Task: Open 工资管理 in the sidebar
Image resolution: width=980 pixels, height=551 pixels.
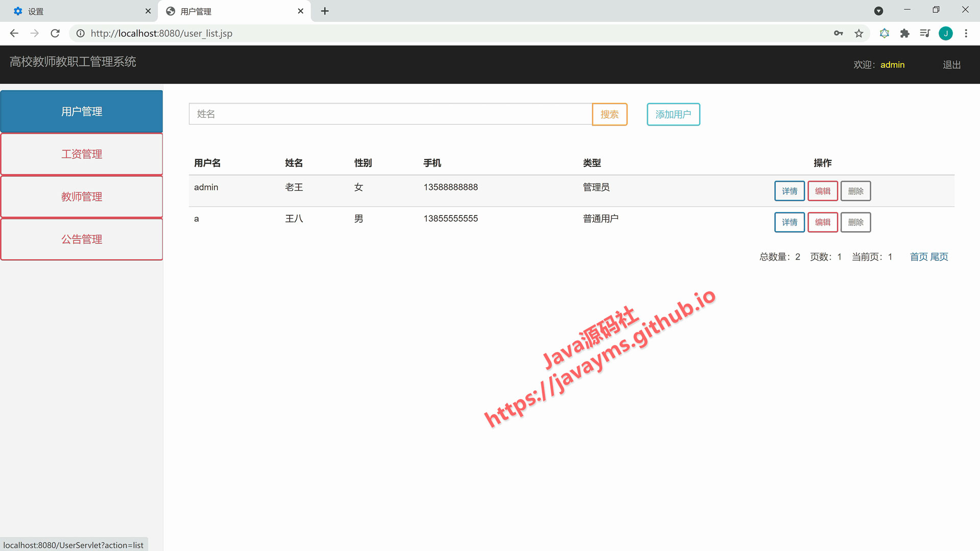Action: (82, 154)
